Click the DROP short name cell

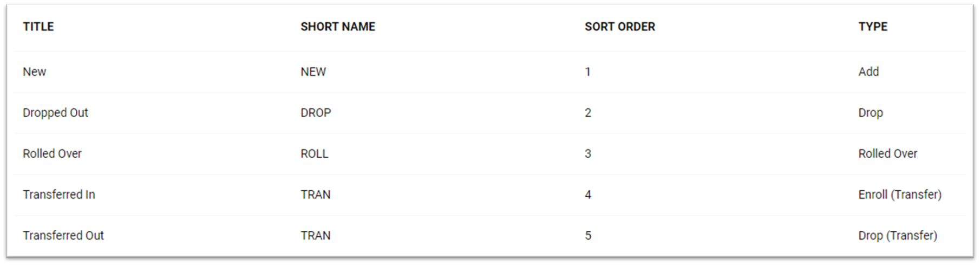[x=316, y=113]
